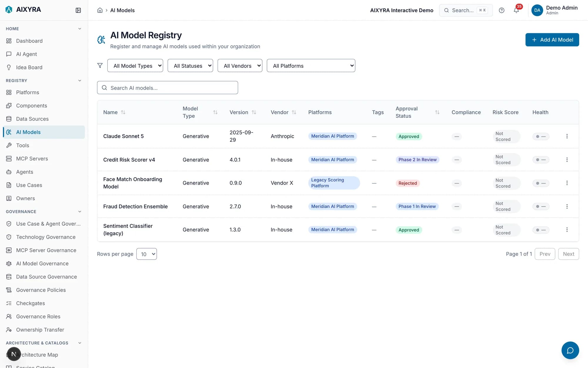Collapse the sidebar with the panel icon

78,10
